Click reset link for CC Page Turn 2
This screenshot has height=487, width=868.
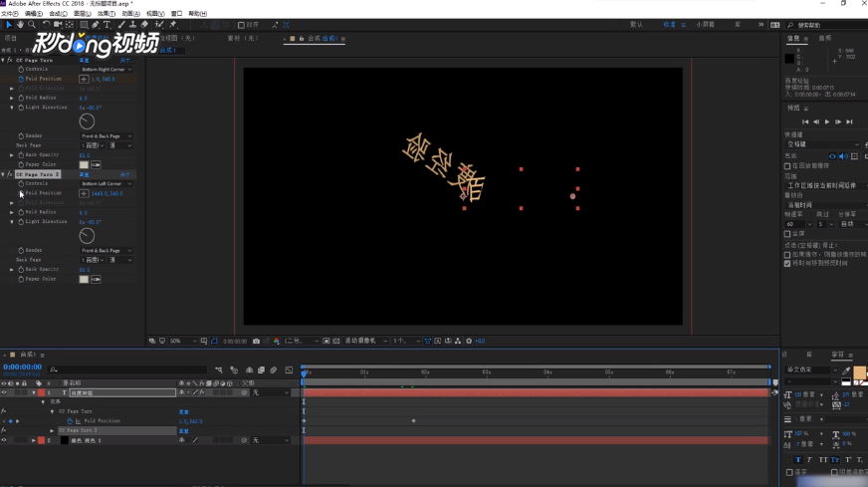[x=85, y=174]
